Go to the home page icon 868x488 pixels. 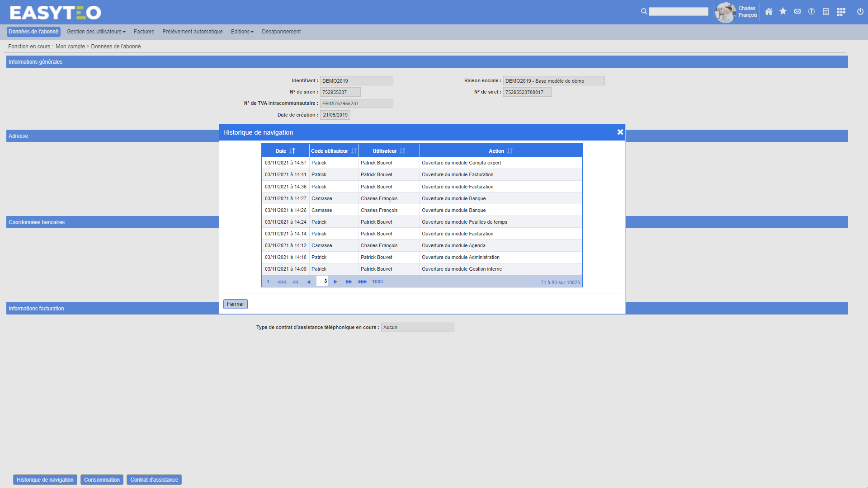(x=769, y=12)
